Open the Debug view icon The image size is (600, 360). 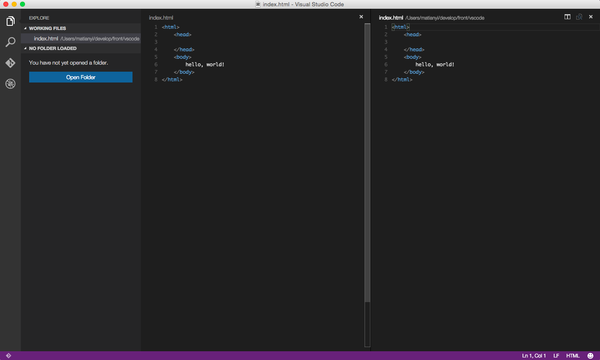click(10, 83)
